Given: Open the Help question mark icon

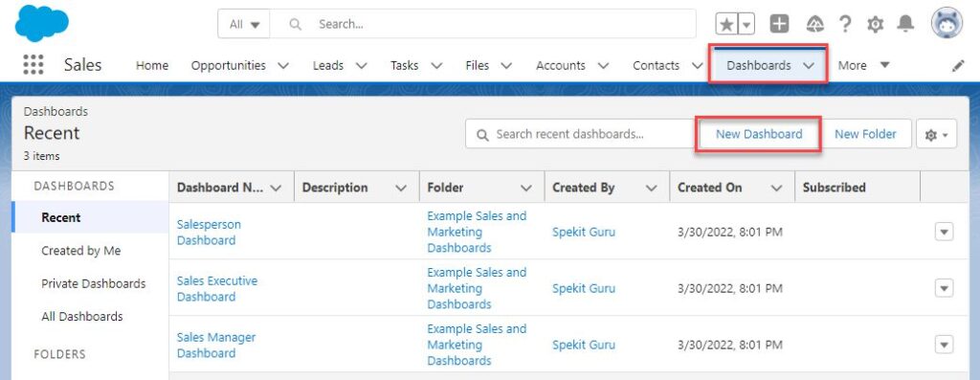Looking at the screenshot, I should point(845,24).
